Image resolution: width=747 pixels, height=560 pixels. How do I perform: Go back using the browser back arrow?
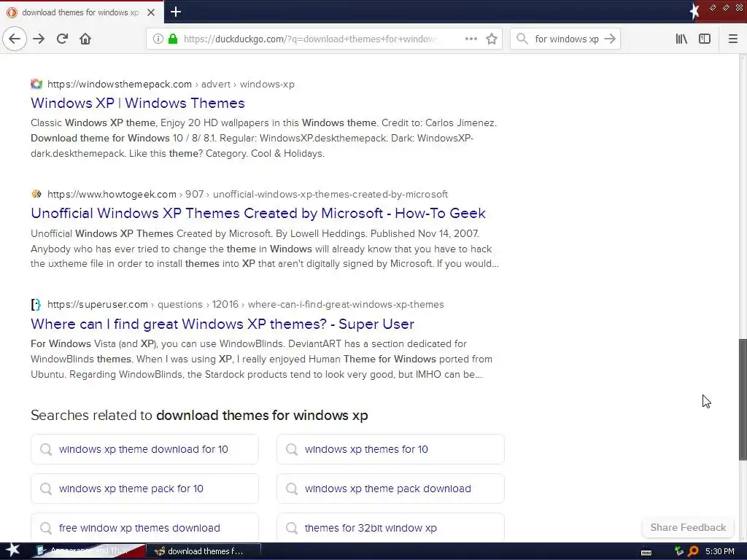point(15,39)
